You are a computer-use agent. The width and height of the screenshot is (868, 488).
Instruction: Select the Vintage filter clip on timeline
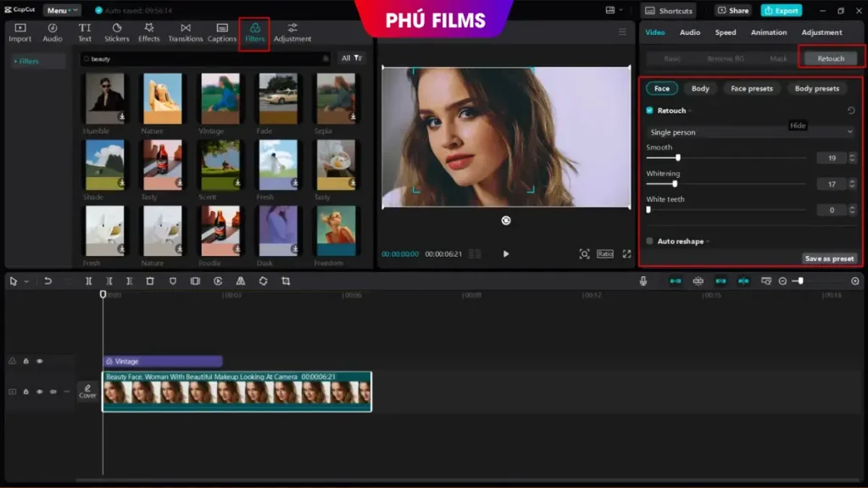coord(163,361)
